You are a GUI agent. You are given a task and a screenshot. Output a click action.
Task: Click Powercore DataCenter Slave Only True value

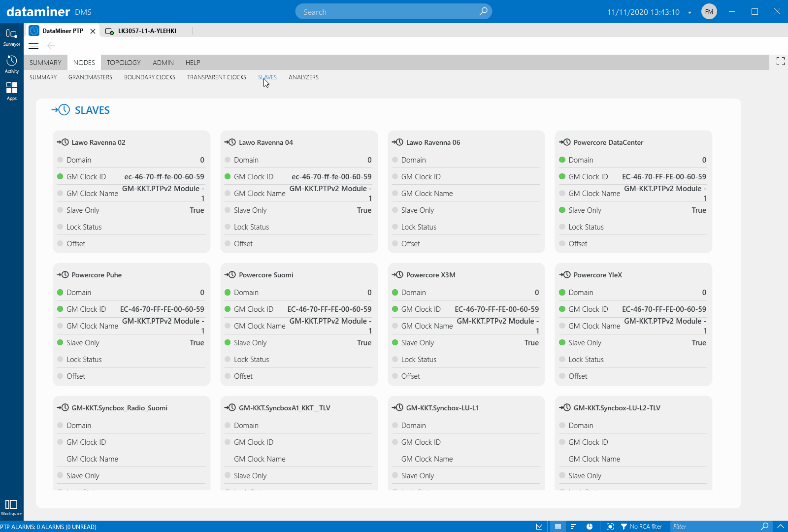pyautogui.click(x=699, y=210)
